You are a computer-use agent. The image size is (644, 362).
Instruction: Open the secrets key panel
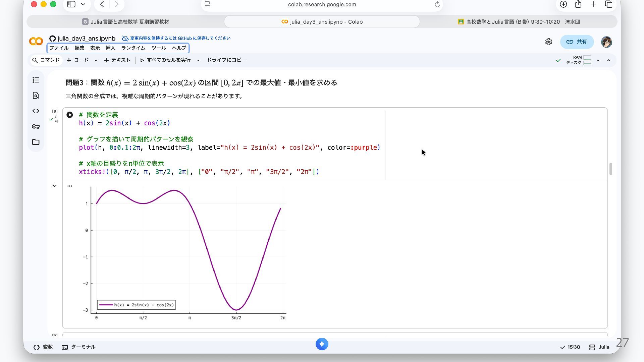point(36,126)
